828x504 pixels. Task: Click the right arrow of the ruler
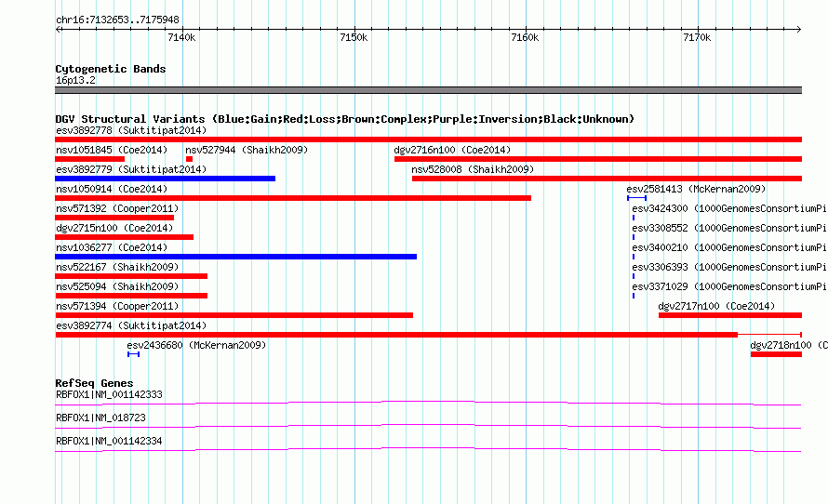tap(798, 30)
